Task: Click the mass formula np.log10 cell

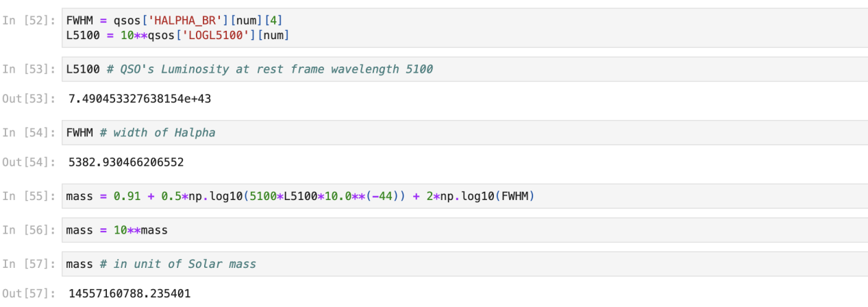Action: point(464,197)
